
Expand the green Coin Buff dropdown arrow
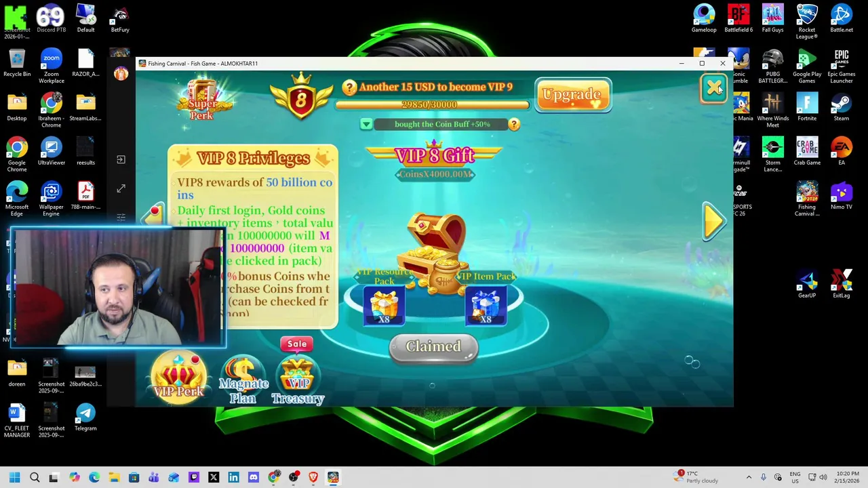point(366,124)
